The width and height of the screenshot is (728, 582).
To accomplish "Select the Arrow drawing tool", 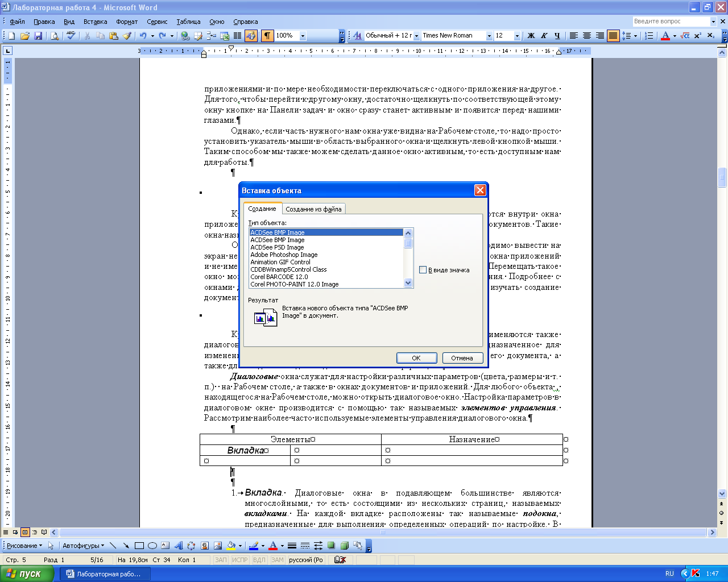I will pos(126,546).
